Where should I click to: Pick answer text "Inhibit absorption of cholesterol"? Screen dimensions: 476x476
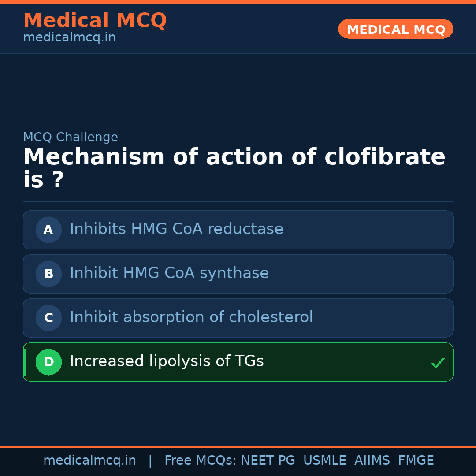click(191, 317)
